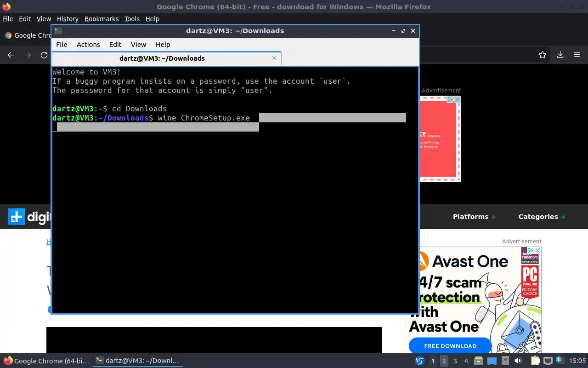Click FREE DOWNLOAD in the Avast ad

(x=450, y=346)
